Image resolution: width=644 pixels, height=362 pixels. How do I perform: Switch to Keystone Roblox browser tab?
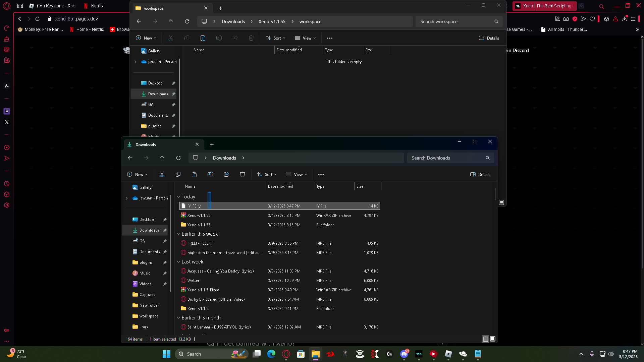(53, 6)
